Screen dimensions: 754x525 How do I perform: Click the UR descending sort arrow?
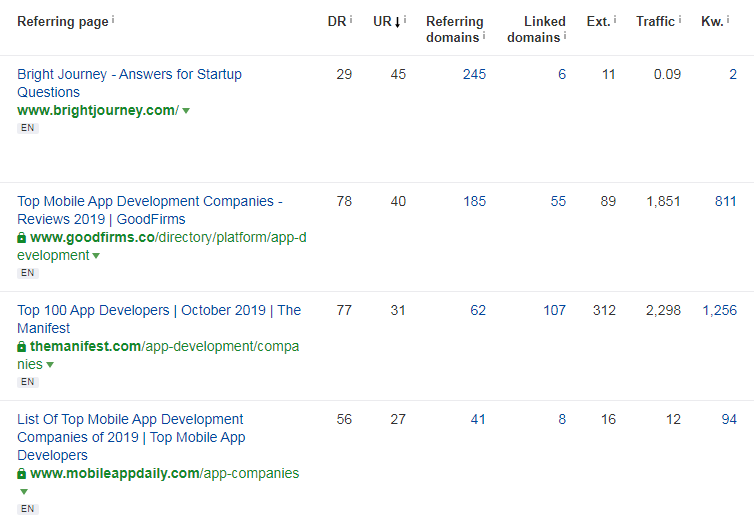tap(397, 22)
